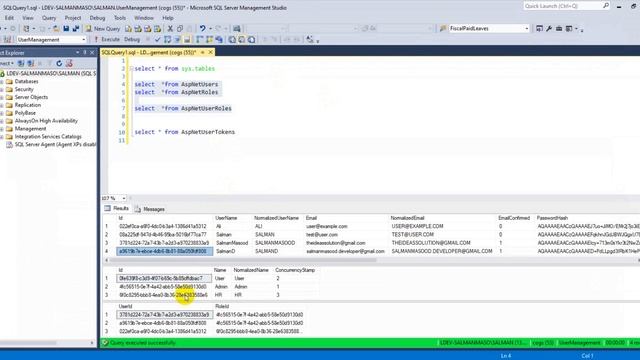640x360 pixels.
Task: Click Open File icon in toolbar
Action: click(56, 29)
